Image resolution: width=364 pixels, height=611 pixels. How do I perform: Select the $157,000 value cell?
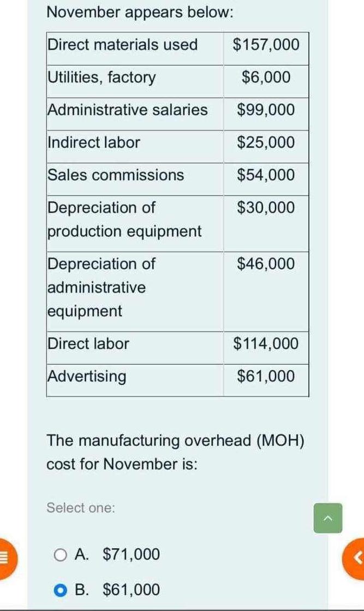(266, 45)
